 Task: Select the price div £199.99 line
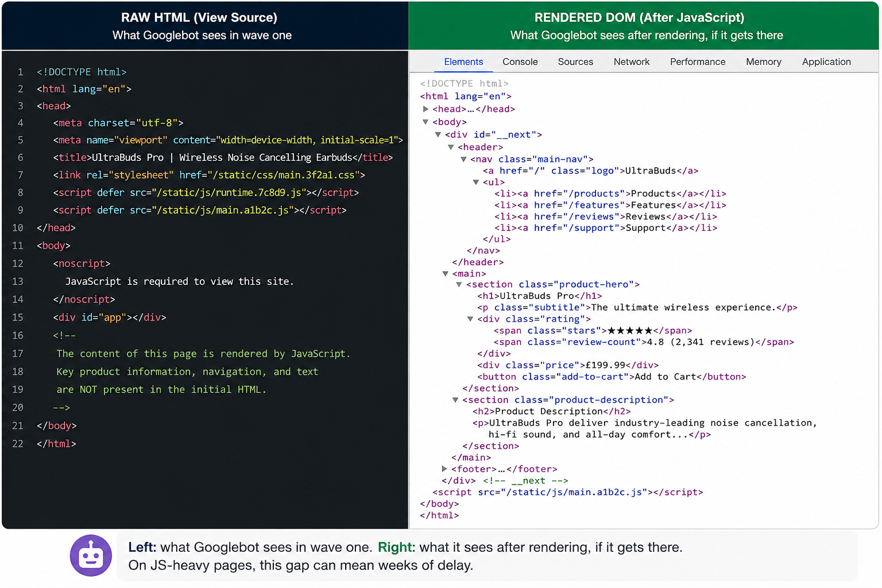click(568, 365)
